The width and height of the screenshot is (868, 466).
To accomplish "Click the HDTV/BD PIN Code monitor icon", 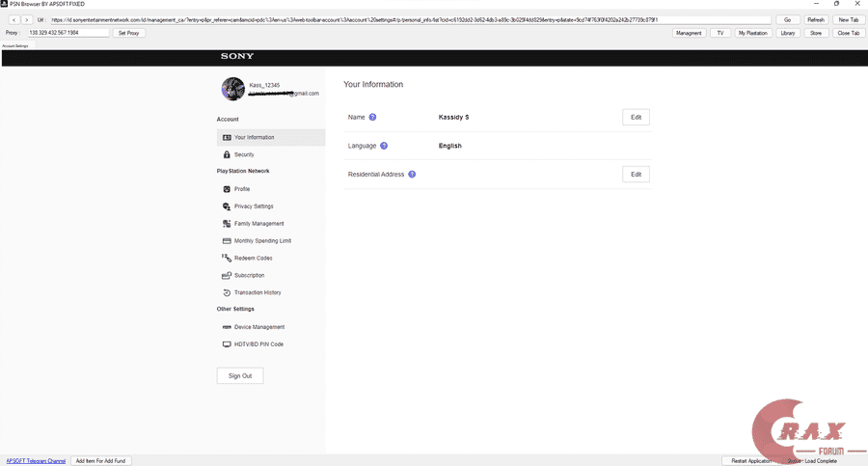I will pos(227,344).
